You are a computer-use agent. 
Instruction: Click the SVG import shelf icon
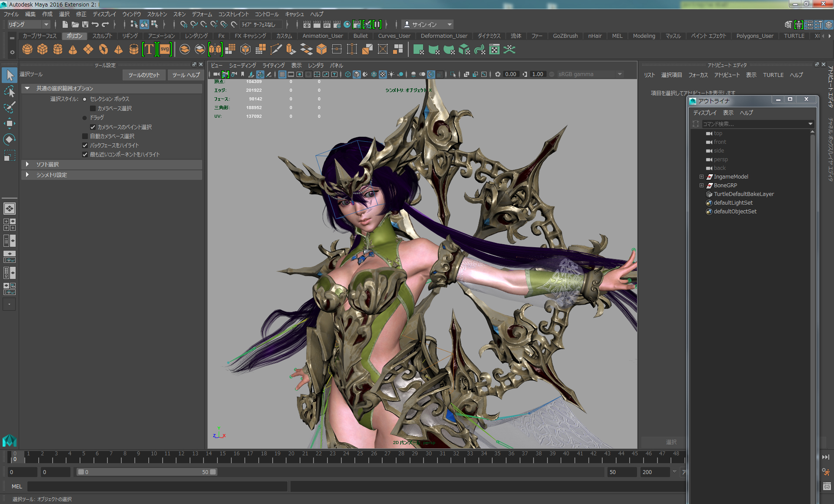coord(165,50)
